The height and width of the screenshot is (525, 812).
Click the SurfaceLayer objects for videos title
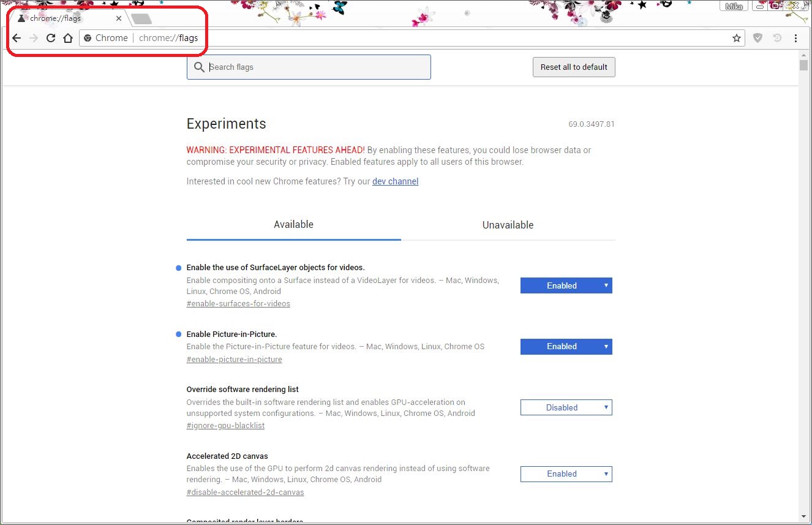pyautogui.click(x=276, y=268)
